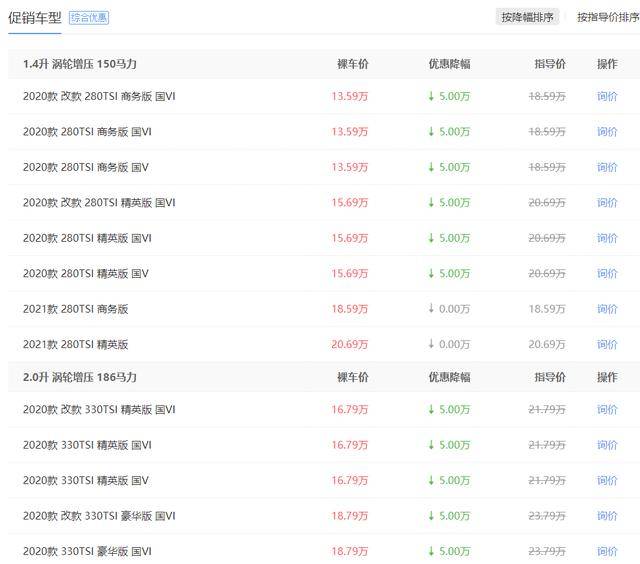Select the 促销车型 tab
The height and width of the screenshot is (564, 640).
tap(35, 18)
